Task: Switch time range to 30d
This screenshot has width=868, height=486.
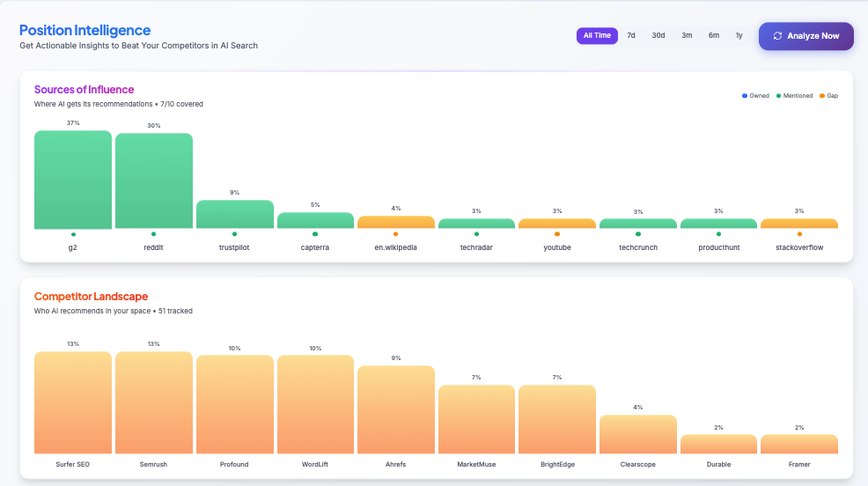Action: pos(658,35)
